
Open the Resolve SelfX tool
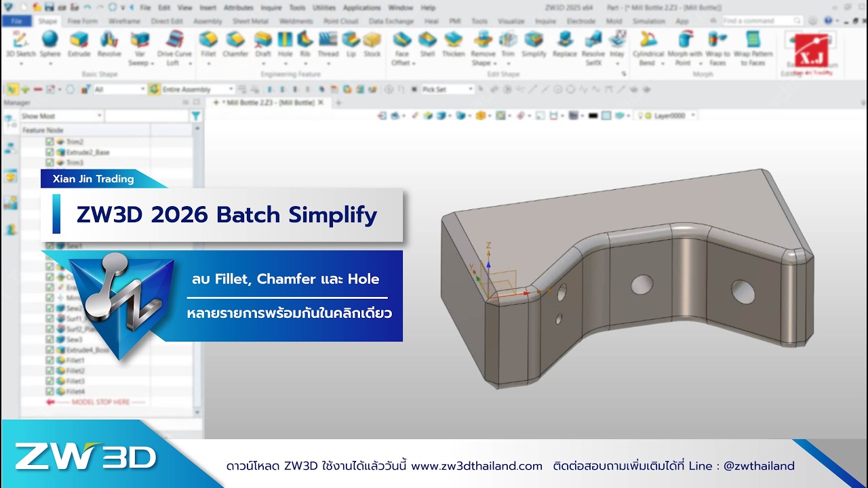point(593,48)
